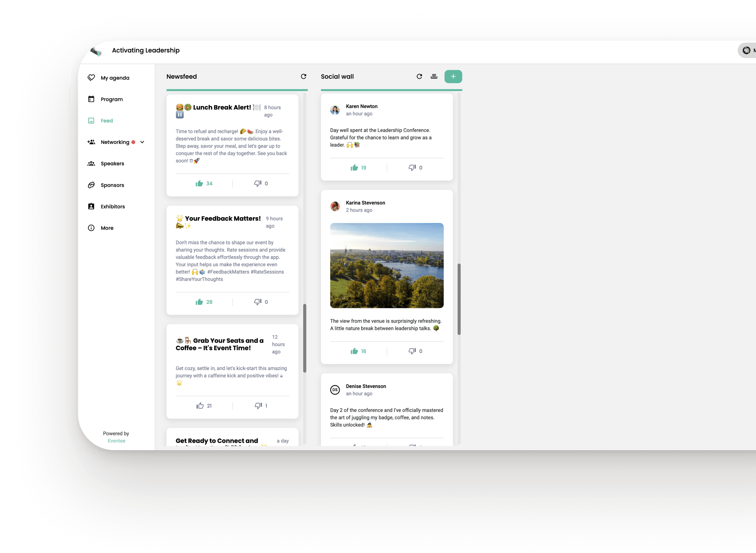Like Karina Stevenson's photo post
The width and height of the screenshot is (756, 553).
[x=354, y=351]
